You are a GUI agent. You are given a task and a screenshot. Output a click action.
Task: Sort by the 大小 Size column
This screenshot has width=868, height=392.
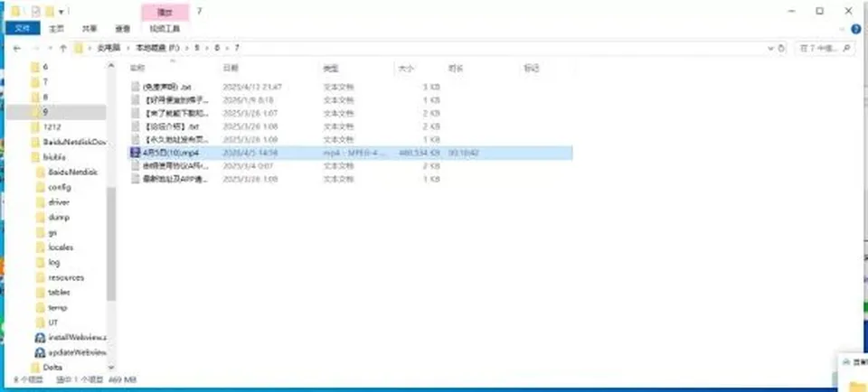tap(405, 69)
